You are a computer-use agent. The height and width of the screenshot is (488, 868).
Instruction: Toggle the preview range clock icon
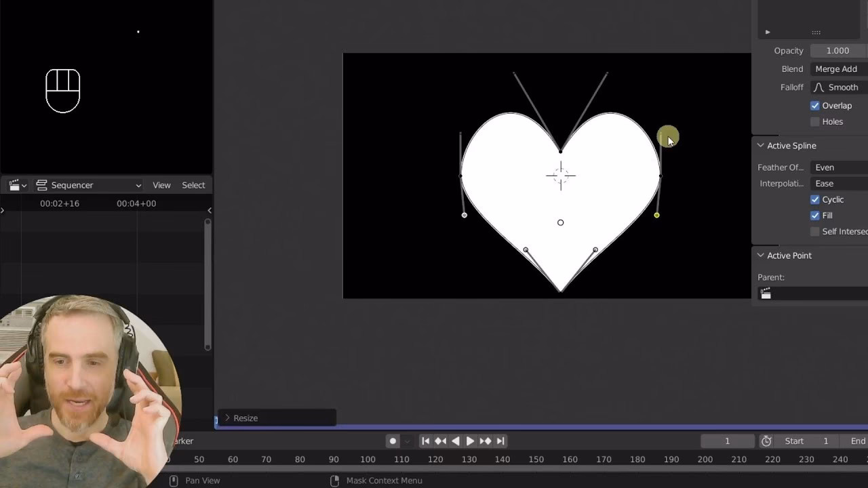click(766, 441)
